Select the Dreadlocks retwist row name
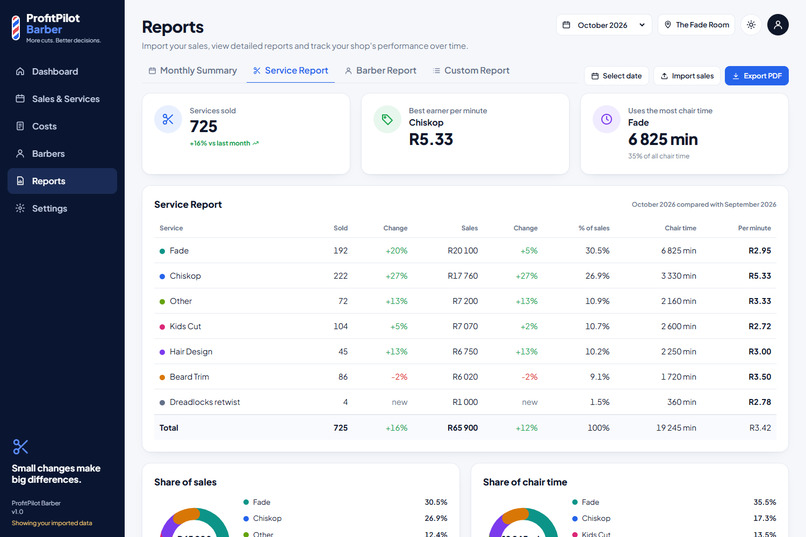Viewport: 806px width, 537px height. pyautogui.click(x=205, y=402)
